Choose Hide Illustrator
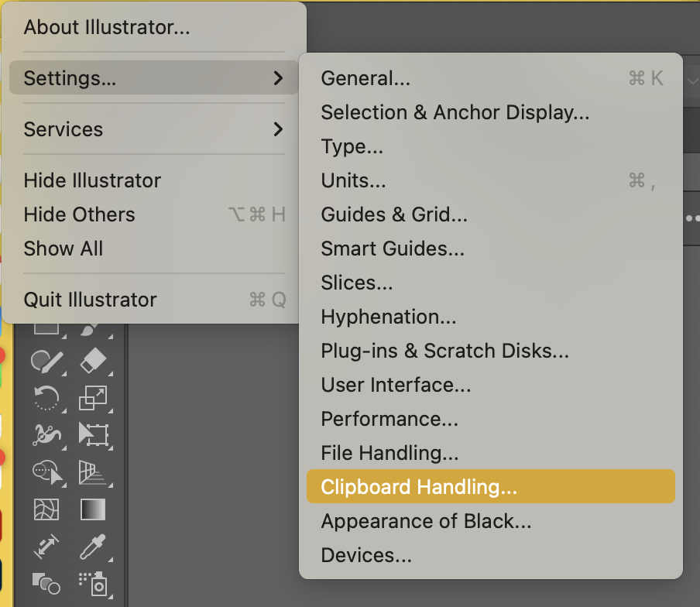The image size is (700, 607). 154,180
